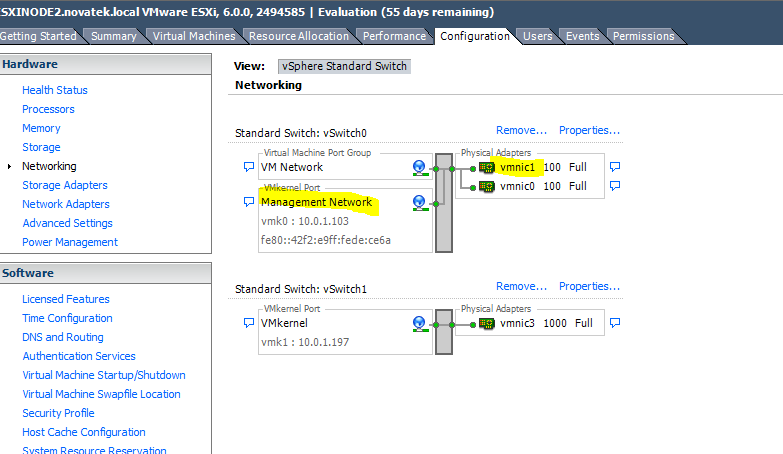Image resolution: width=783 pixels, height=454 pixels.
Task: Open Authentication Services link
Action: coord(79,356)
